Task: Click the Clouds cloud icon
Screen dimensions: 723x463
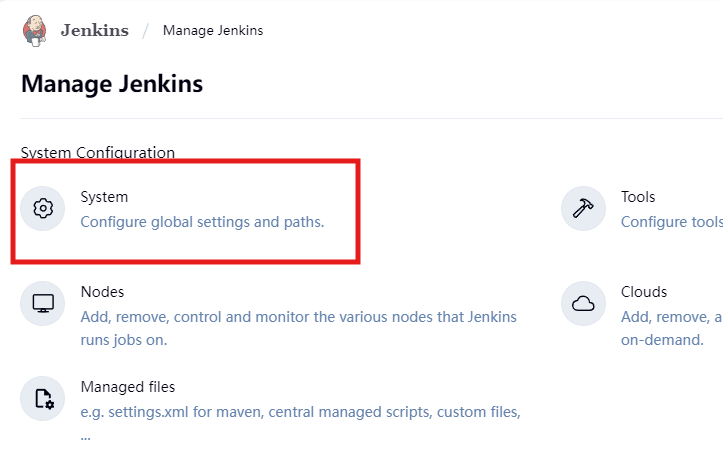Action: [583, 303]
